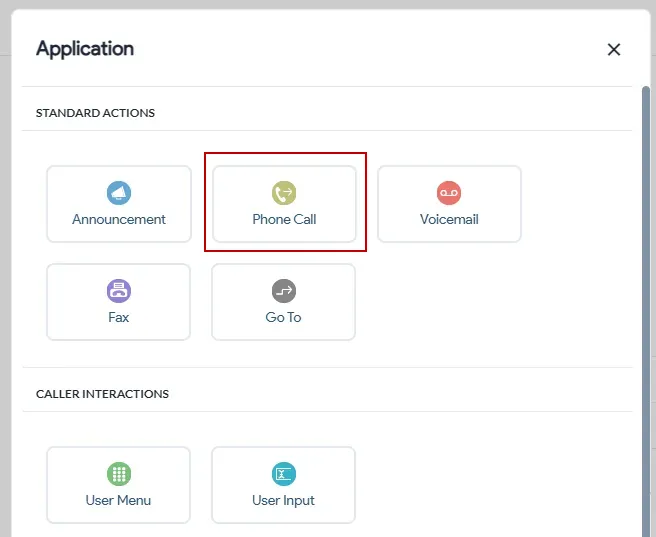Click the STANDARD ACTIONS section header
This screenshot has height=537, width=656.
pyautogui.click(x=95, y=113)
